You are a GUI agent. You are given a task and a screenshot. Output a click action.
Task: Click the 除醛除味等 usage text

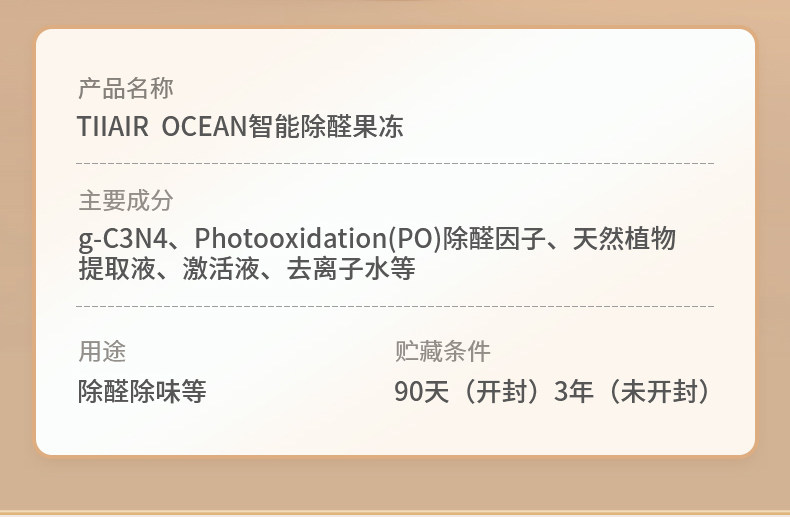coord(142,392)
